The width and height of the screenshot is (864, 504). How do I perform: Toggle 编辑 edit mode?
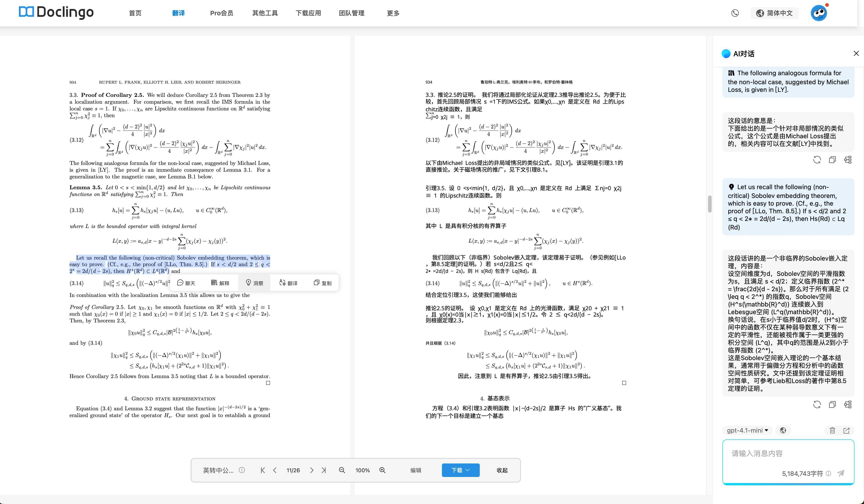click(416, 470)
